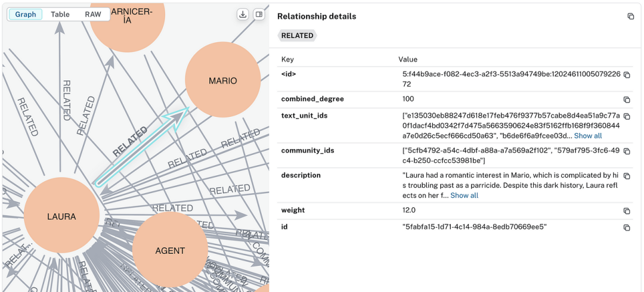
Task: Toggle the side details panel
Action: pos(259,14)
